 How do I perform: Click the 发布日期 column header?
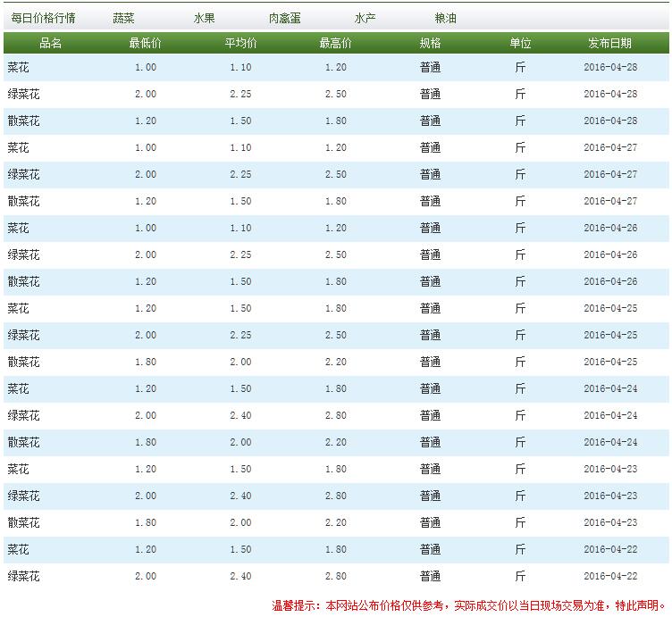pos(609,43)
